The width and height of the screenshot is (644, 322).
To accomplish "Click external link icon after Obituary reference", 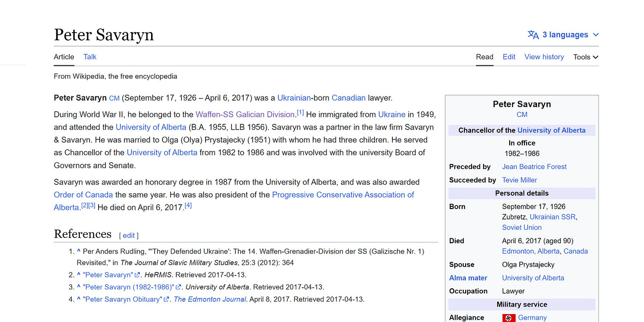I will 166,300.
